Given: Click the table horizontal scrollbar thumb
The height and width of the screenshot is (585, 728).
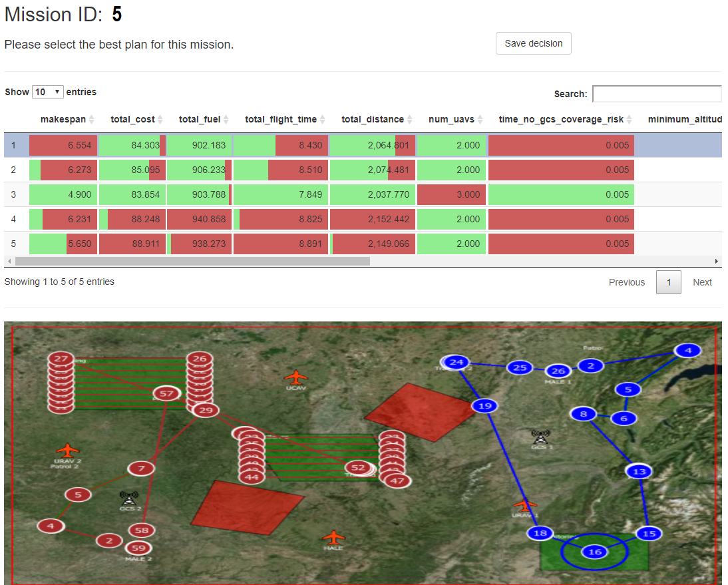Looking at the screenshot, I should click(192, 262).
